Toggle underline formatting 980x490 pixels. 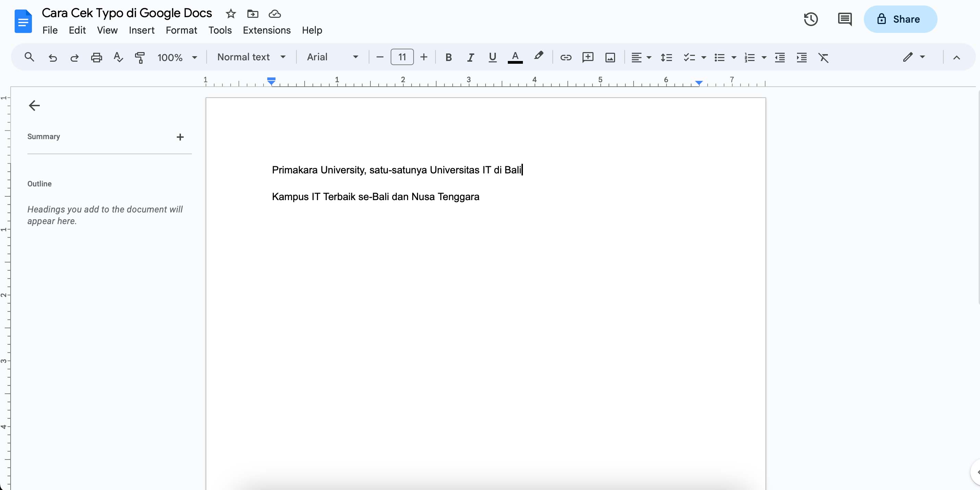pos(492,58)
